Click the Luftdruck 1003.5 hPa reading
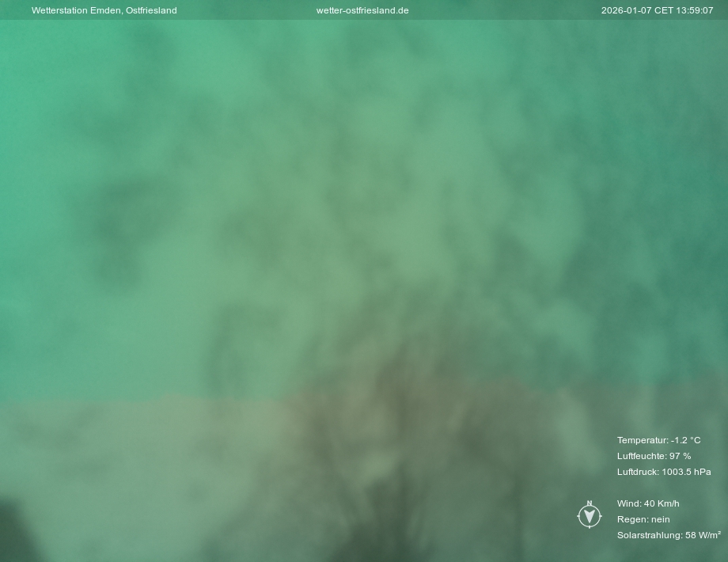Screen dimensions: 728x562 click(x=664, y=472)
